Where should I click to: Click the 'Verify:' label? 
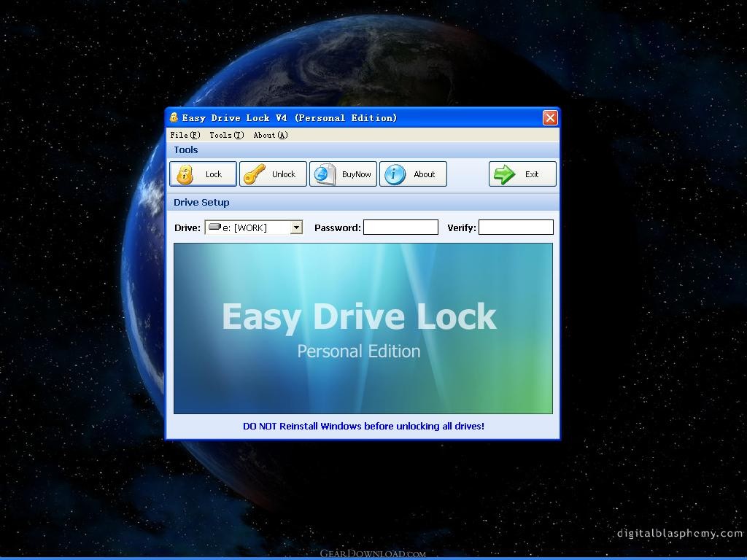tap(462, 227)
